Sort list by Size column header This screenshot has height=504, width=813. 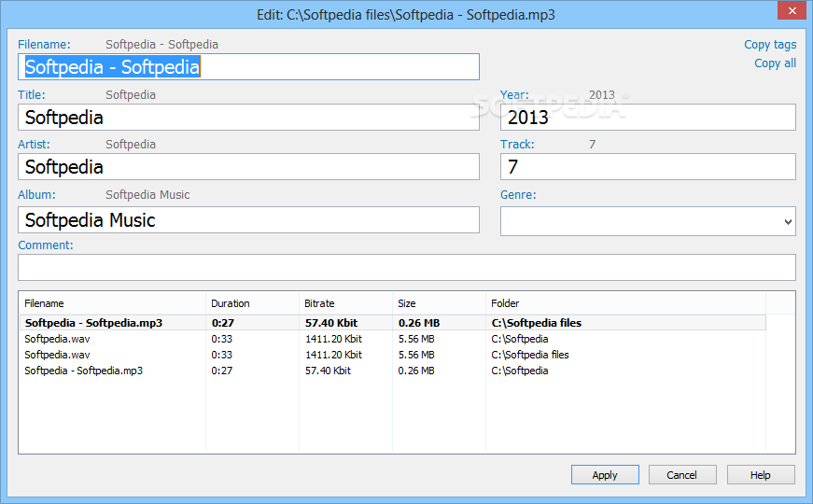pos(439,303)
